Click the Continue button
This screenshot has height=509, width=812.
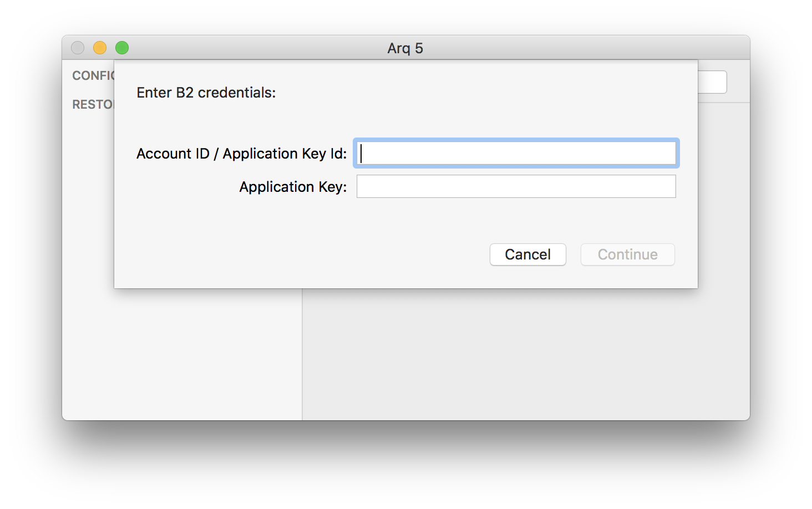click(x=627, y=254)
